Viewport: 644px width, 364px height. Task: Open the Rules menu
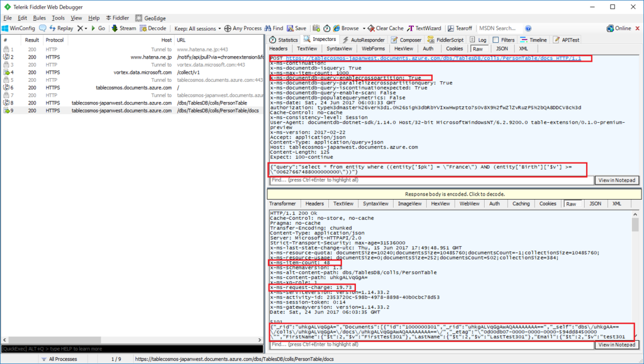pyautogui.click(x=40, y=18)
